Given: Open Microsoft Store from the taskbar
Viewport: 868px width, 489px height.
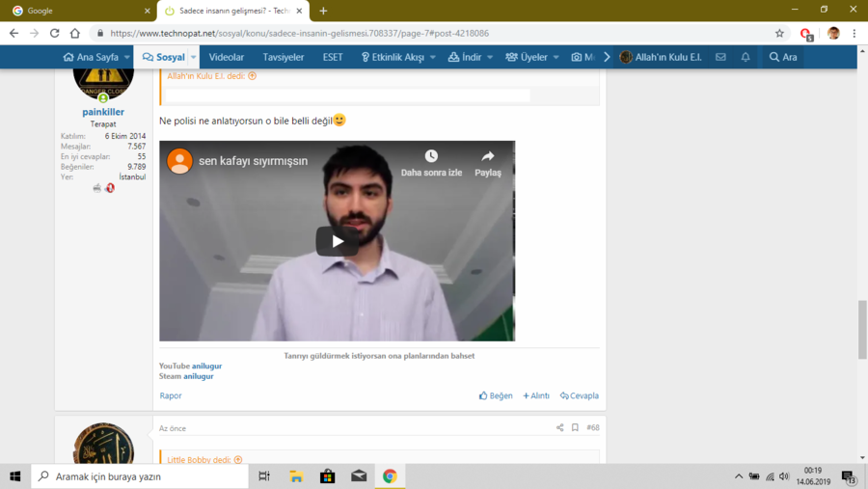Looking at the screenshot, I should (x=327, y=476).
